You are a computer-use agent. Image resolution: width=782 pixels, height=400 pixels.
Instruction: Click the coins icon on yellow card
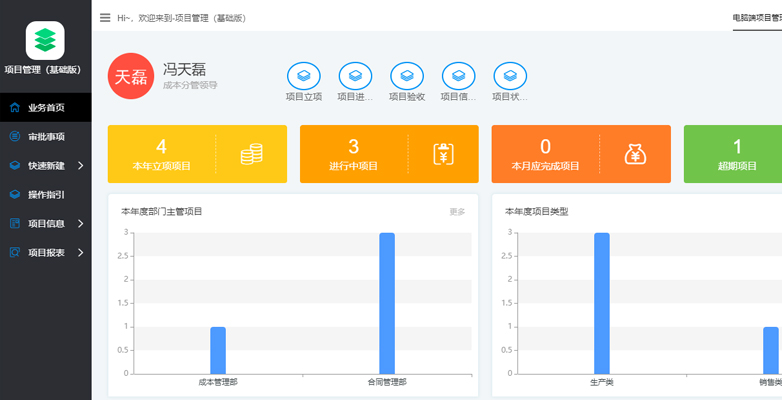tap(252, 154)
